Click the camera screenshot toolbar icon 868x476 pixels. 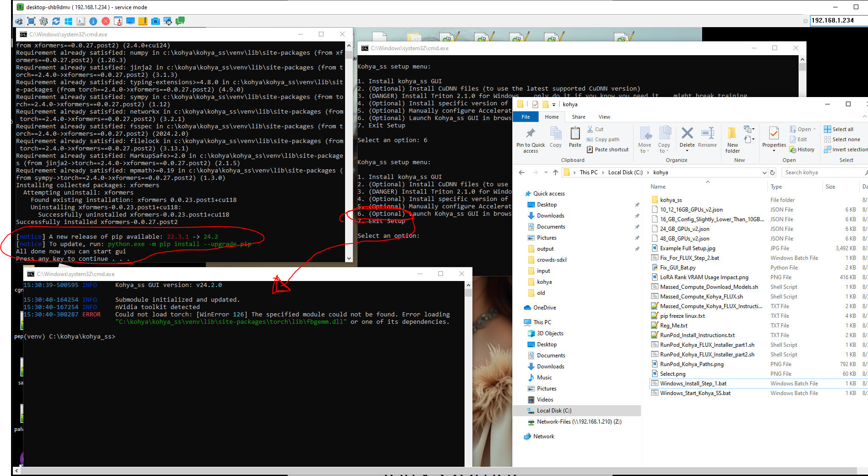point(155,21)
